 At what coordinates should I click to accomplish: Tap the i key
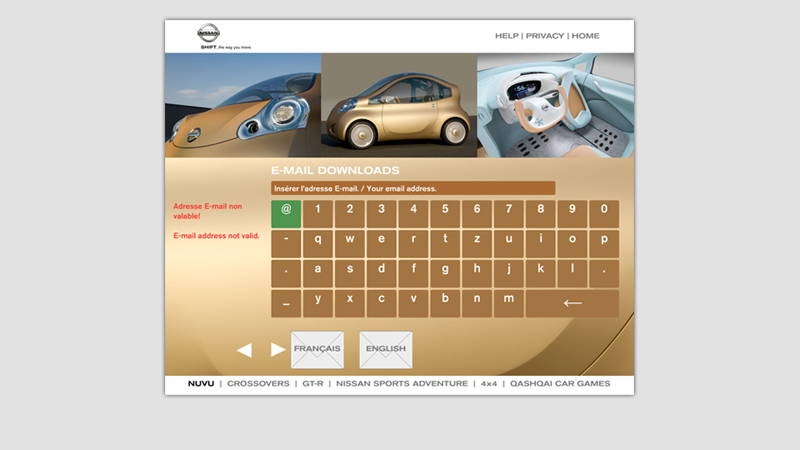(x=540, y=244)
